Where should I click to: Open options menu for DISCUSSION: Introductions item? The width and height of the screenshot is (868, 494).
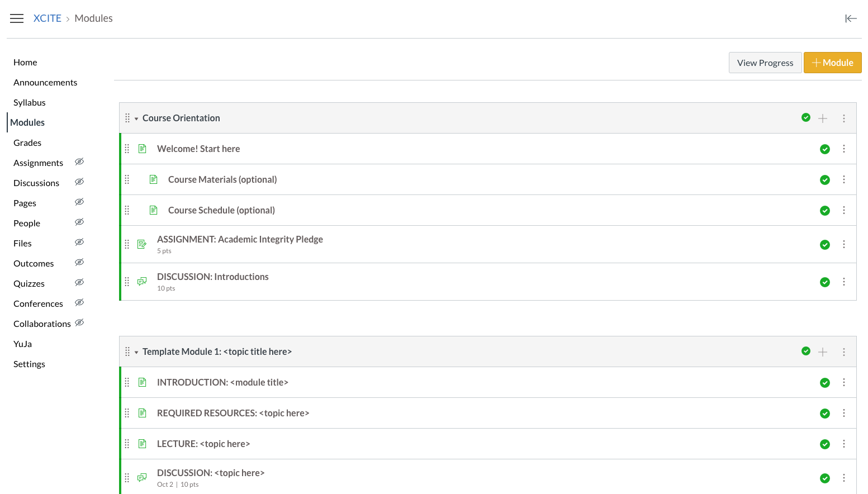coord(844,282)
